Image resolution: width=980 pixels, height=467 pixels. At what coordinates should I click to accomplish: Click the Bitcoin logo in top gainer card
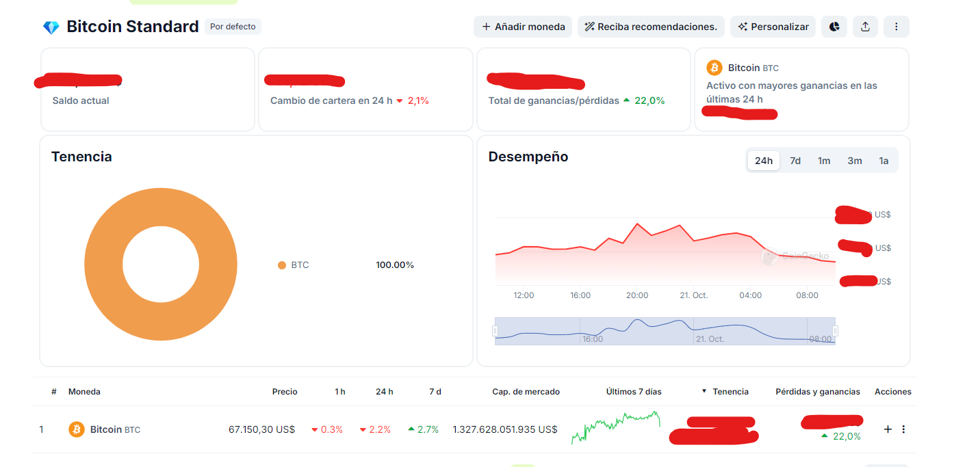(714, 68)
